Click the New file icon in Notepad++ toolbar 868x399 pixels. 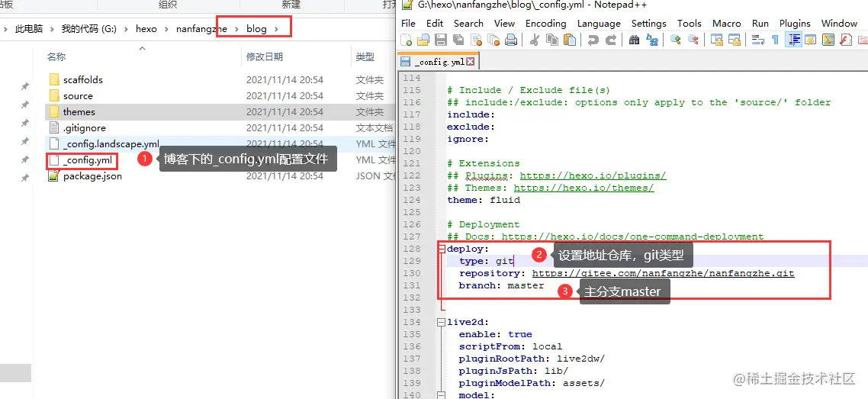click(x=407, y=40)
